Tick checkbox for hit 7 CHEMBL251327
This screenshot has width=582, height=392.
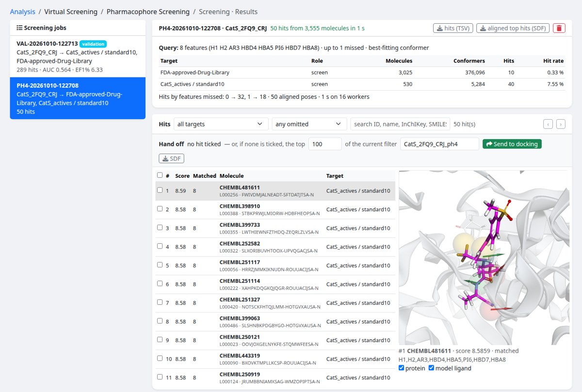(160, 302)
